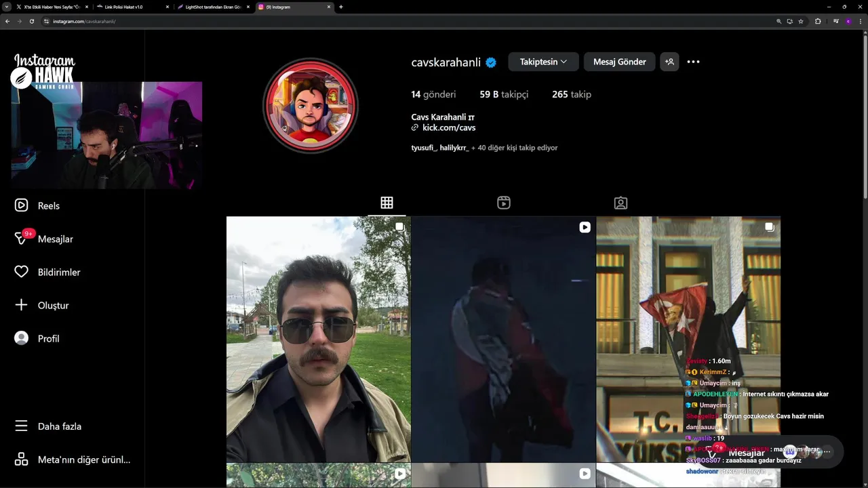Close the X'te Etkili Haber tab
This screenshot has height=488, width=868.
pos(86,7)
